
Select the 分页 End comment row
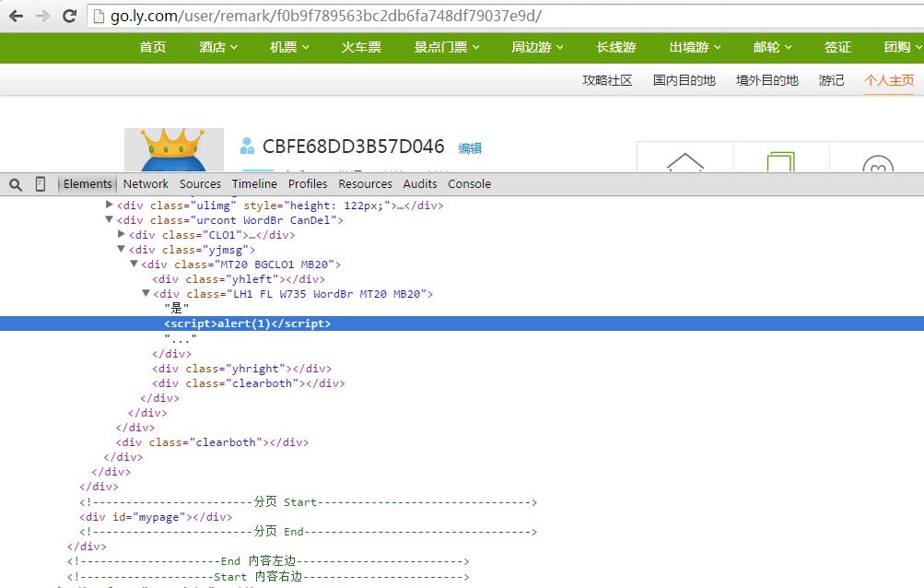tap(309, 532)
